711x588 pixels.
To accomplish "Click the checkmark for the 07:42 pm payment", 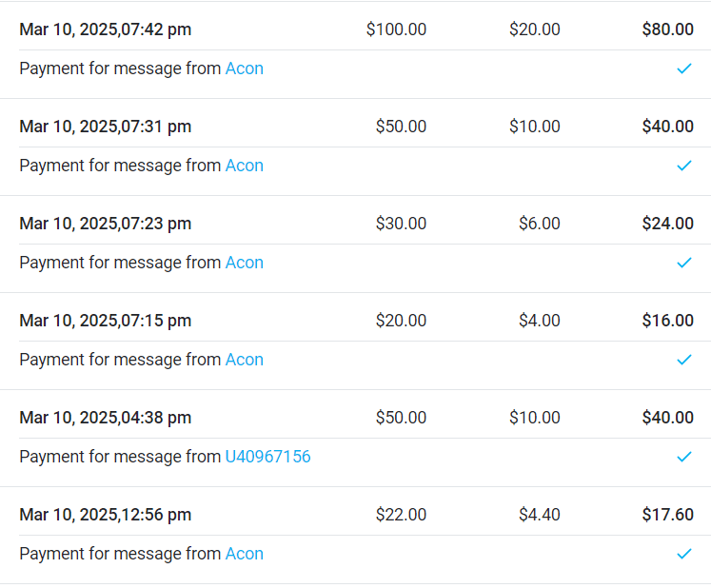I will 683,69.
